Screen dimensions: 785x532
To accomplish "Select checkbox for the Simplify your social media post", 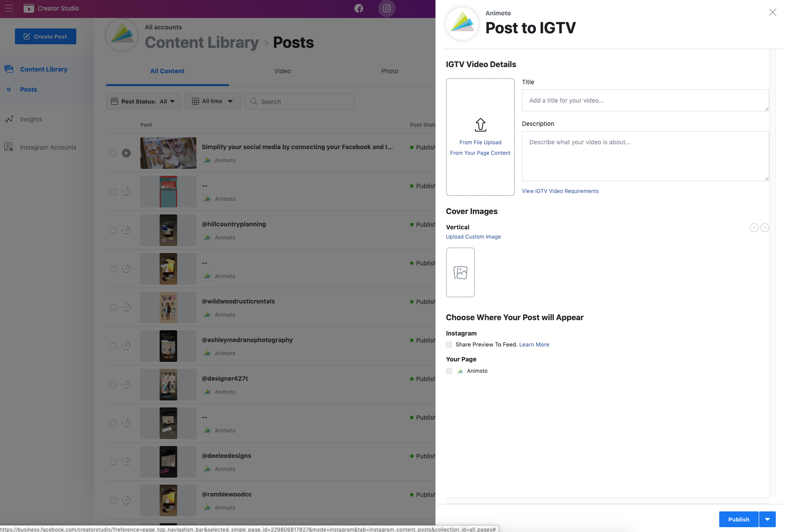I will 113,153.
